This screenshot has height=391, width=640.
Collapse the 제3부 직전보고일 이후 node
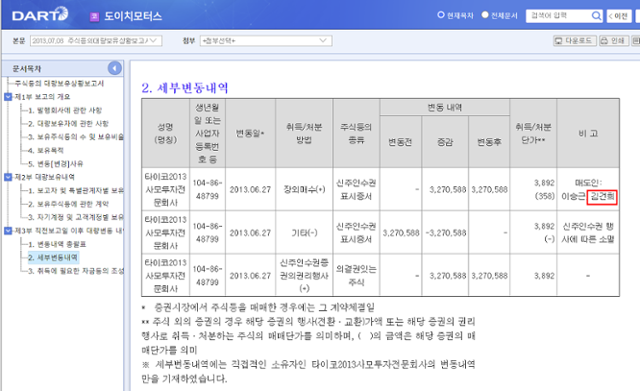point(8,231)
